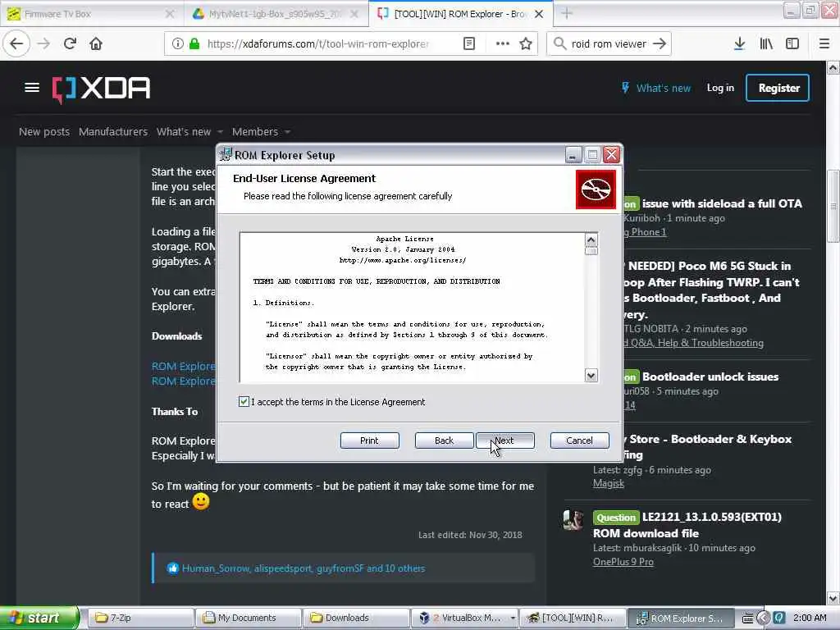This screenshot has height=630, width=840.
Task: Click the browser Back arrow
Action: (x=16, y=44)
